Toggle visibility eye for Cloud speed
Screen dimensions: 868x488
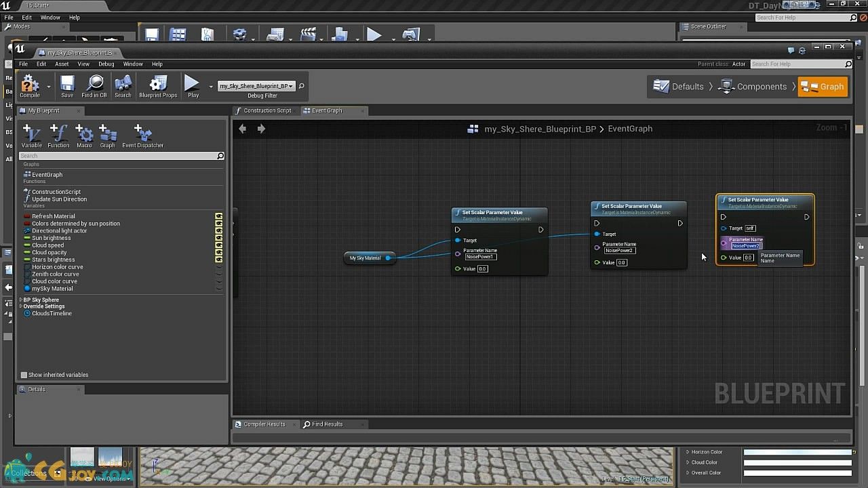click(219, 245)
